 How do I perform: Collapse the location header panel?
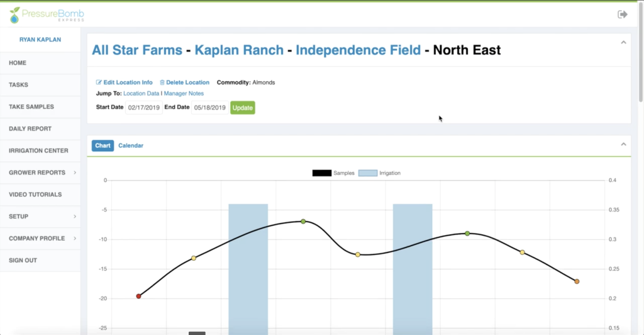[x=623, y=43]
